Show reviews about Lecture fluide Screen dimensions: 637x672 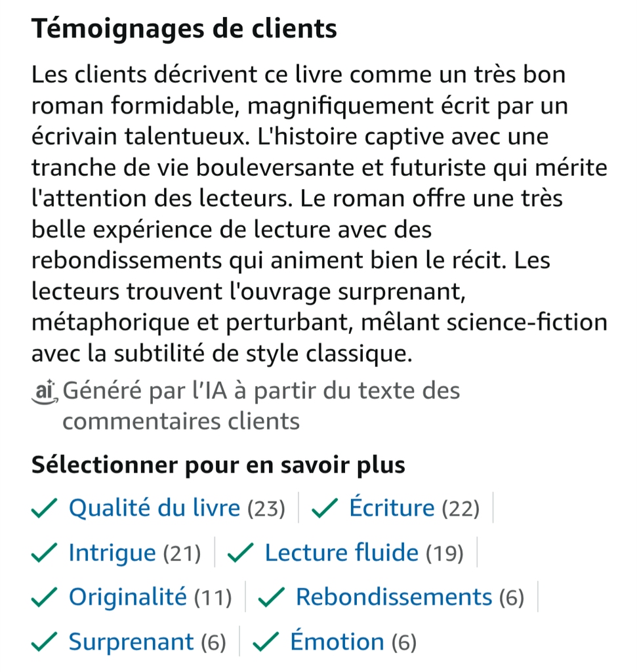click(341, 553)
